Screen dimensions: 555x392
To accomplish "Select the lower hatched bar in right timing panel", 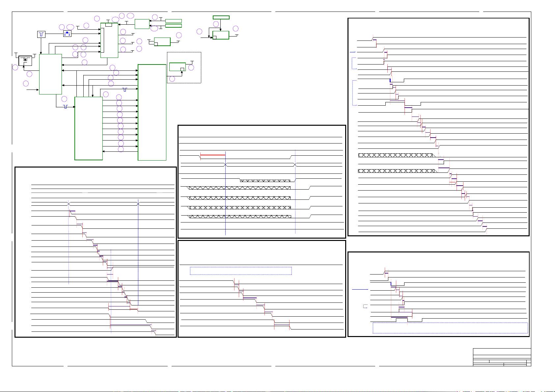I will (x=396, y=171).
